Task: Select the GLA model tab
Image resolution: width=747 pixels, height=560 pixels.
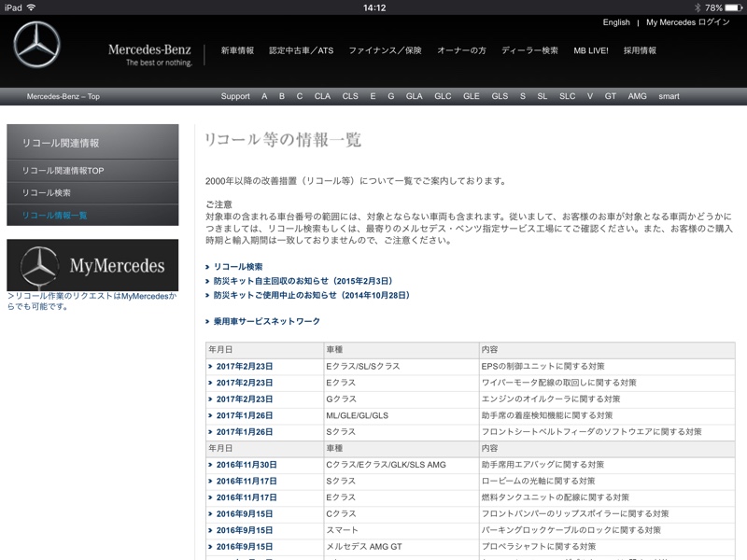Action: (414, 96)
